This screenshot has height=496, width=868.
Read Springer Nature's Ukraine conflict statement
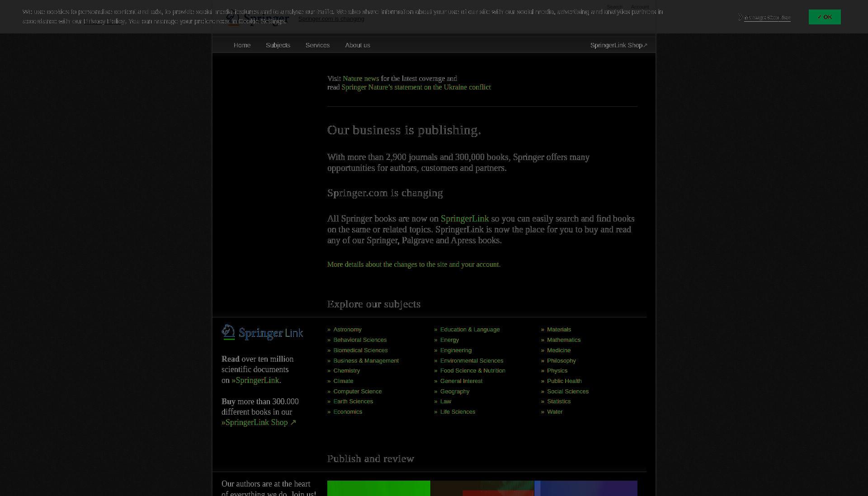[x=416, y=87]
